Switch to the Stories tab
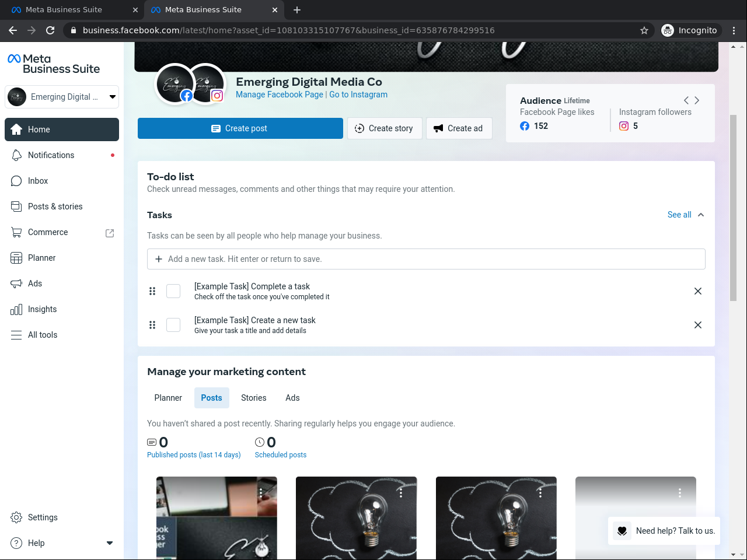The width and height of the screenshot is (747, 560). (254, 398)
